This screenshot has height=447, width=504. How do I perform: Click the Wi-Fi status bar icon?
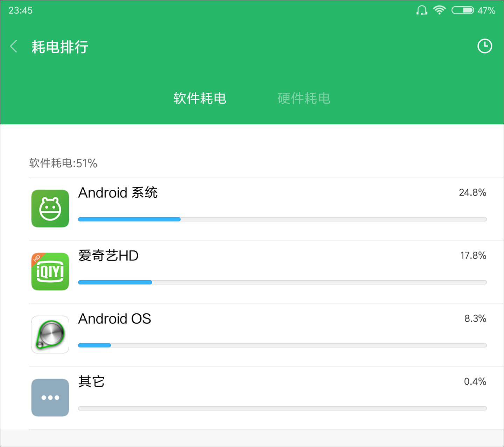pos(439,10)
